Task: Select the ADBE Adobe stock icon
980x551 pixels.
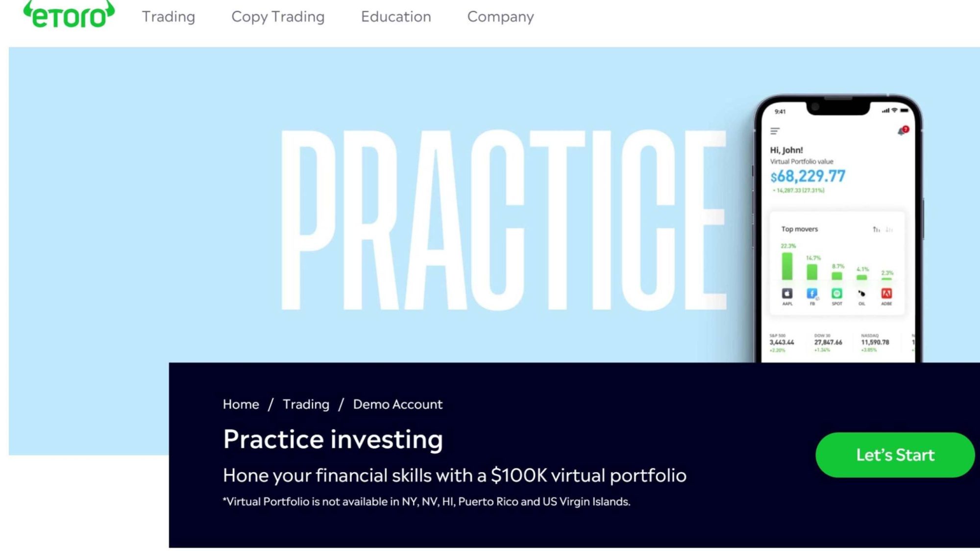Action: (886, 293)
